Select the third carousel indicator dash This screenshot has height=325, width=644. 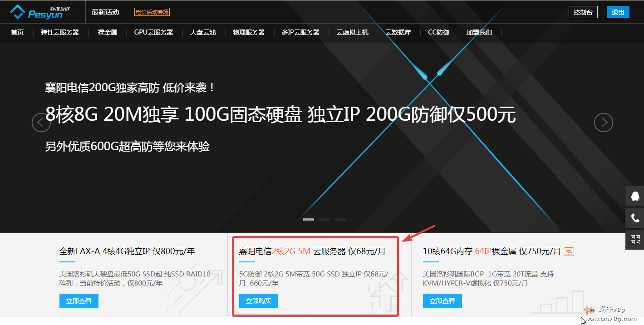pyautogui.click(x=340, y=219)
